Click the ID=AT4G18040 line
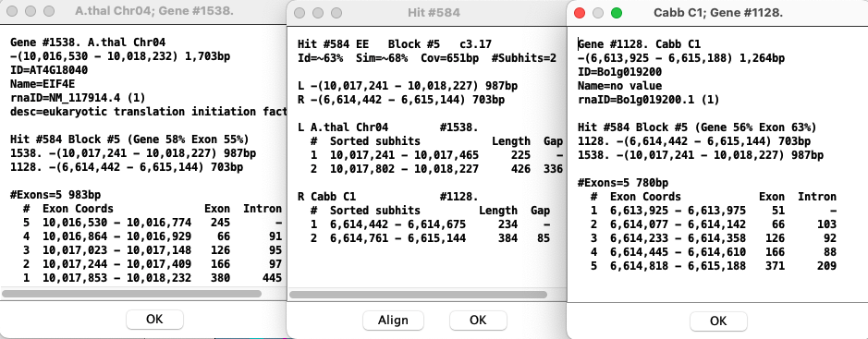 pos(49,70)
